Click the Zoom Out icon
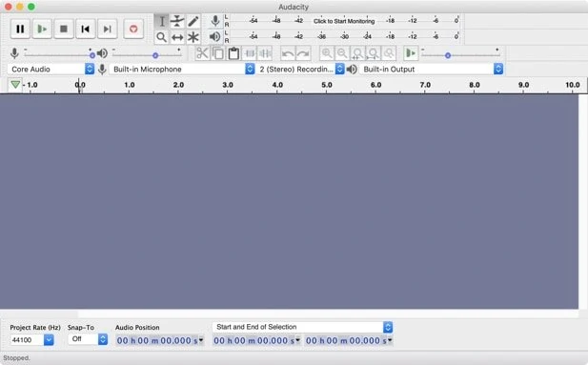The height and width of the screenshot is (365, 588). 342,53
